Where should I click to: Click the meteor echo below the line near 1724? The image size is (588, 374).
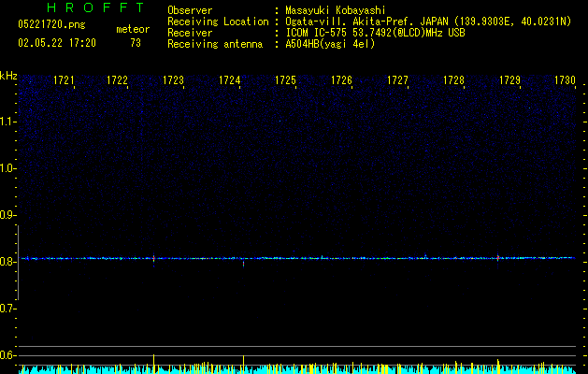click(x=243, y=264)
